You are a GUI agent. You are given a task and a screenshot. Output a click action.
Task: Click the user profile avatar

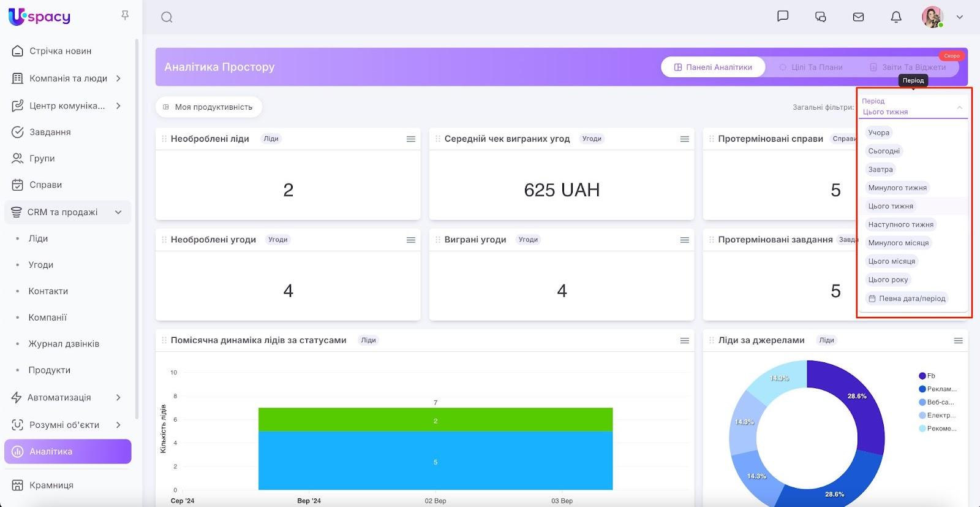pyautogui.click(x=933, y=17)
